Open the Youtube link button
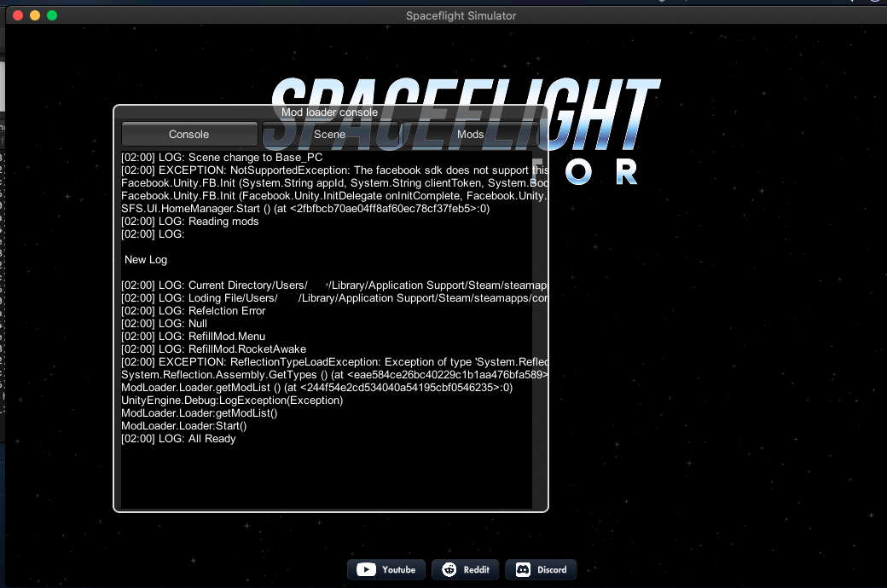This screenshot has width=887, height=588. coord(386,569)
